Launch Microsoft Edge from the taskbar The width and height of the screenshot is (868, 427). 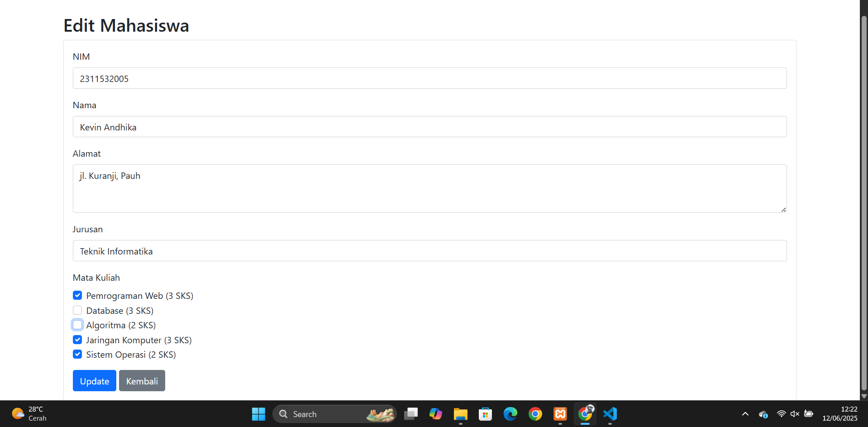510,414
